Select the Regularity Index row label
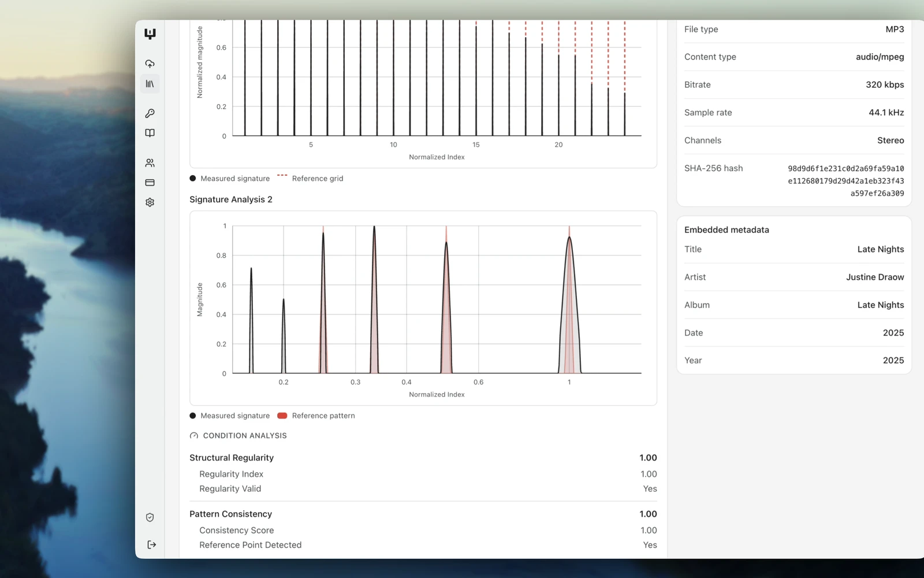Screen dimensions: 924x578 231,474
